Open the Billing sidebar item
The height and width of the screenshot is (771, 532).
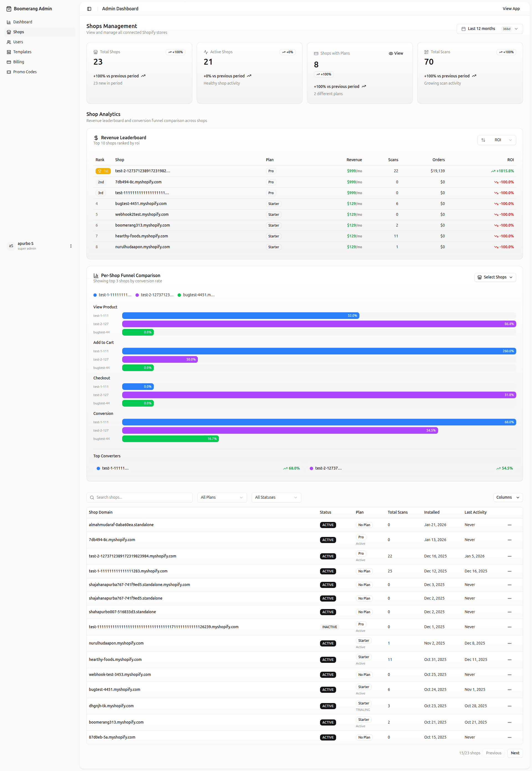(19, 62)
